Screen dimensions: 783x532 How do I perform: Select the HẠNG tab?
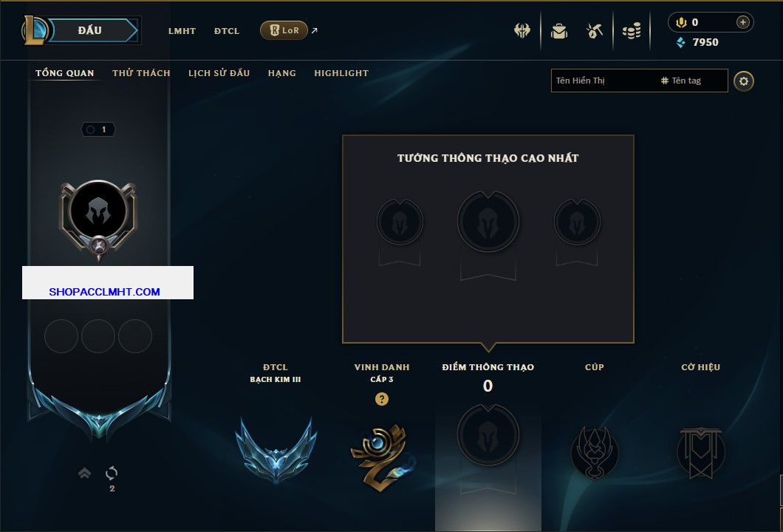pos(281,73)
